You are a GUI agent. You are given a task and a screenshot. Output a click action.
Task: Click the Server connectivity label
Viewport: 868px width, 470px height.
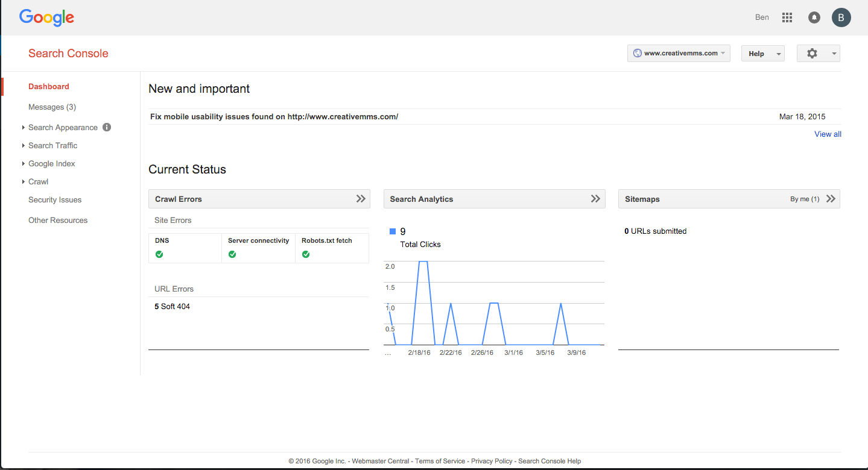pos(259,240)
